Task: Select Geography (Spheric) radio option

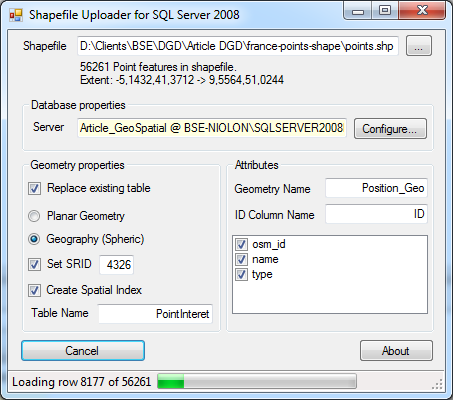Action: click(34, 239)
